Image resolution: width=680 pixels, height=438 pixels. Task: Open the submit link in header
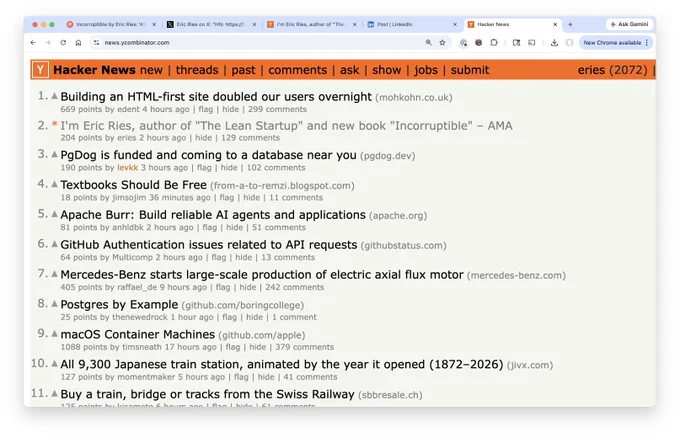coord(470,70)
